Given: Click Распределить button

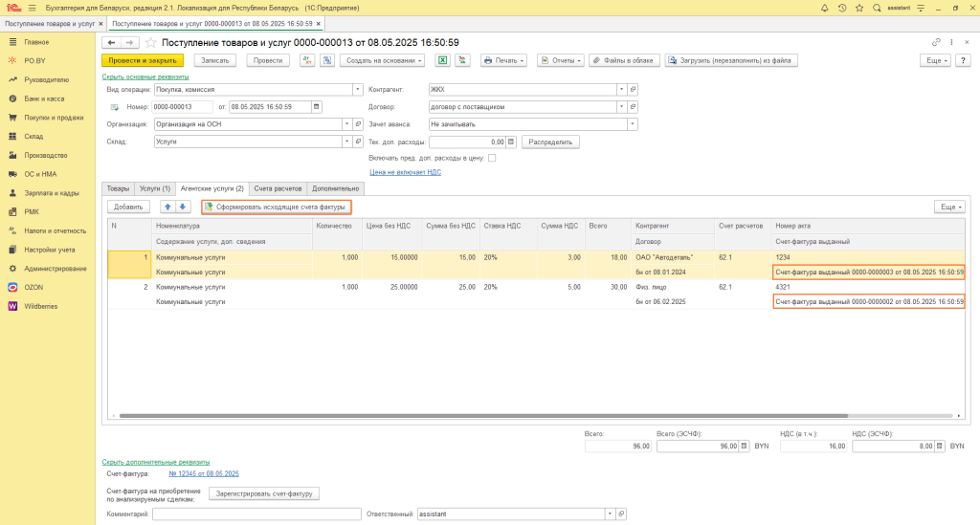Looking at the screenshot, I should 550,142.
